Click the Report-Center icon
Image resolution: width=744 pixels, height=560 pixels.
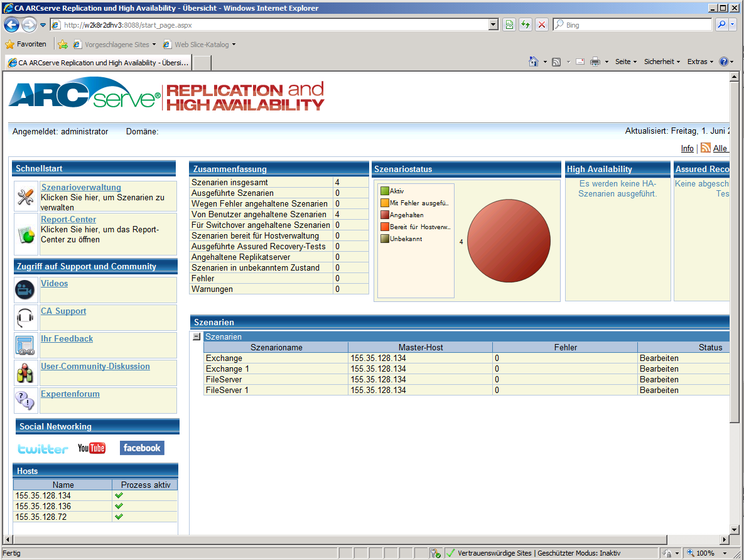[25, 234]
